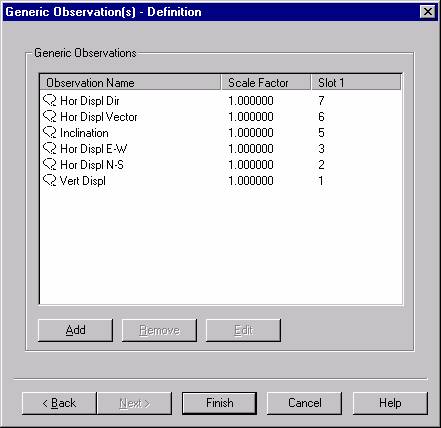Screen dimensions: 441x428
Task: Click the Finish button
Action: pos(219,403)
